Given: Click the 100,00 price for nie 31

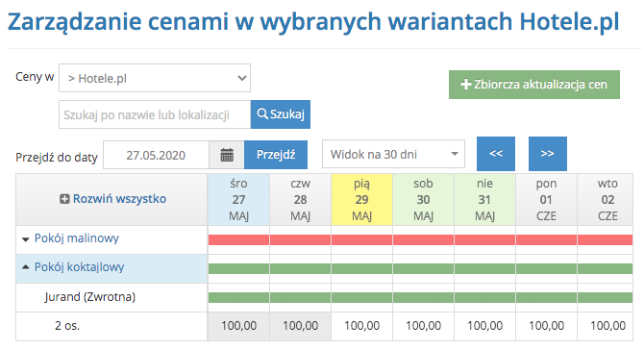Looking at the screenshot, I should point(485,326).
